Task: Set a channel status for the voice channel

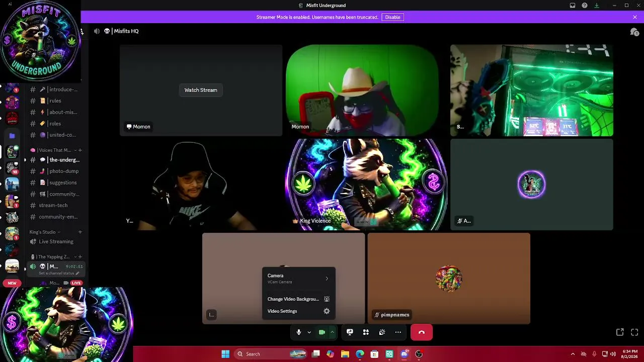Action: [59, 273]
